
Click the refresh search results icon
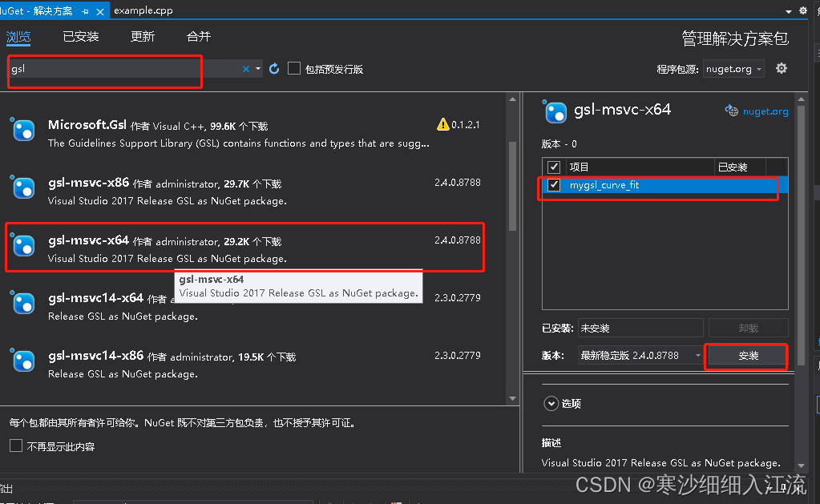274,70
